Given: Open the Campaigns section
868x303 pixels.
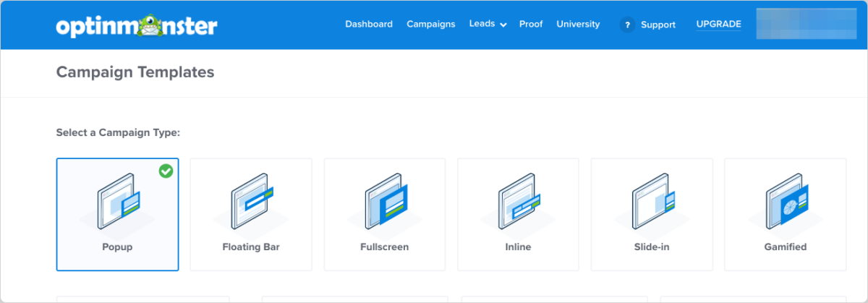Looking at the screenshot, I should point(431,24).
